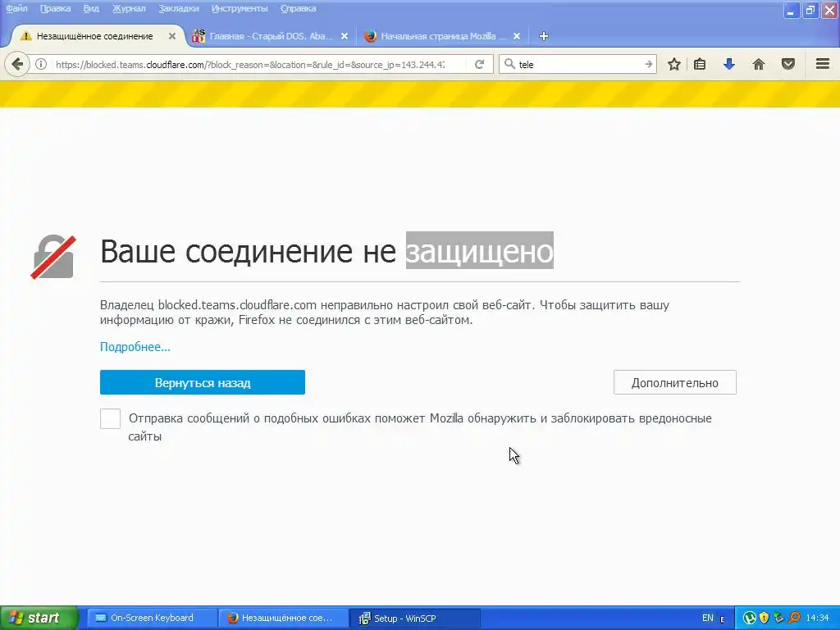Click the crossed-out padlock icon

pyautogui.click(x=53, y=257)
